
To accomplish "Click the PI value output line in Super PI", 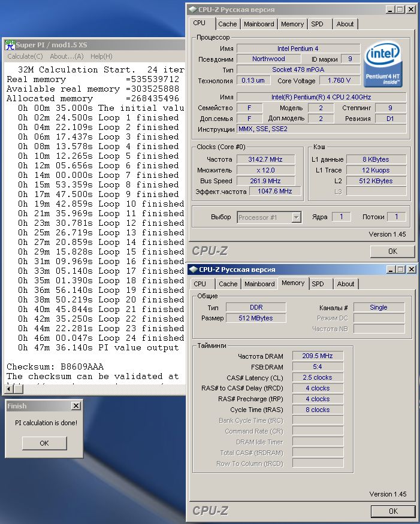I will tap(99, 347).
